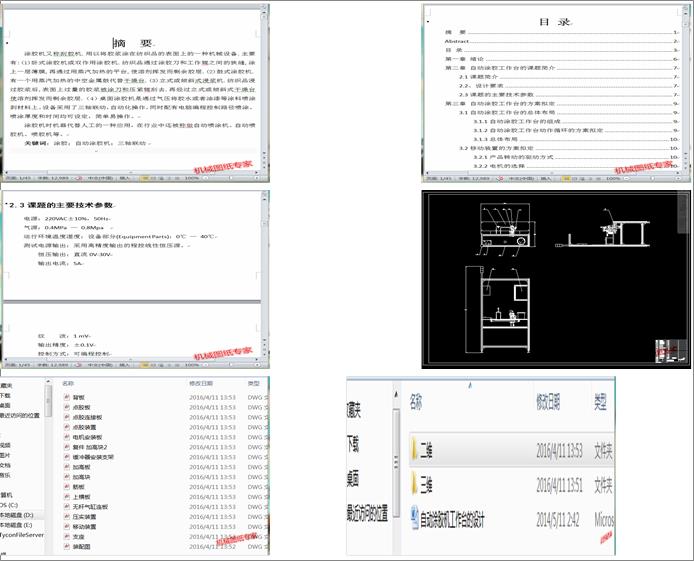This screenshot has width=694, height=561.
Task: Click 名称 header in the 二维/三维 folder window
Action: point(416,402)
